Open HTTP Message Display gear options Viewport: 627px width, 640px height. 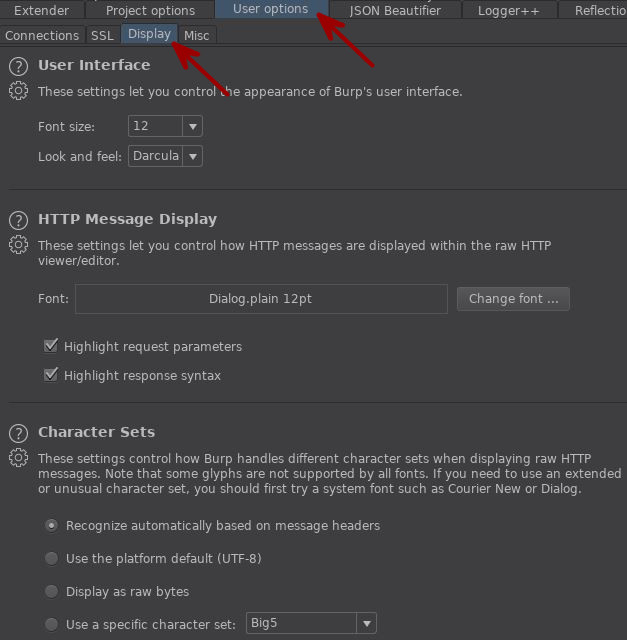[x=18, y=244]
